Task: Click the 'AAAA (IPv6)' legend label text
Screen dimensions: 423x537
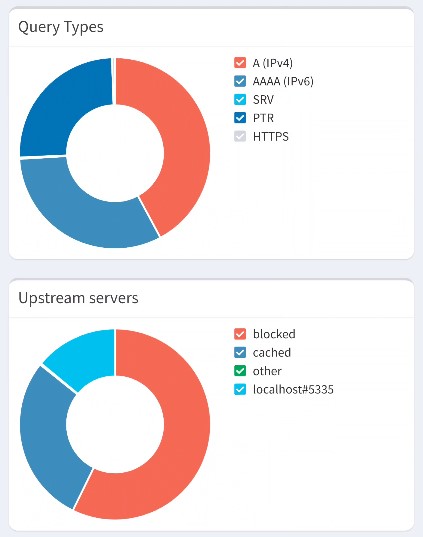Action: coord(283,81)
